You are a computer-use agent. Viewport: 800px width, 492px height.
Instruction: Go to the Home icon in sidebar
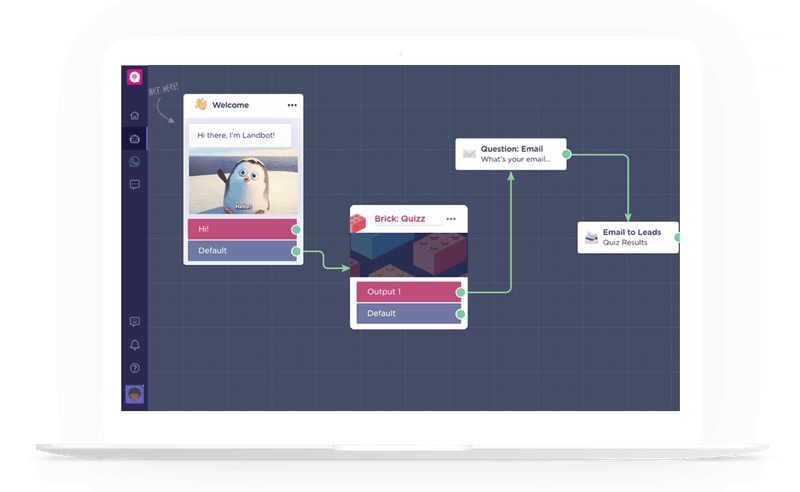point(135,116)
